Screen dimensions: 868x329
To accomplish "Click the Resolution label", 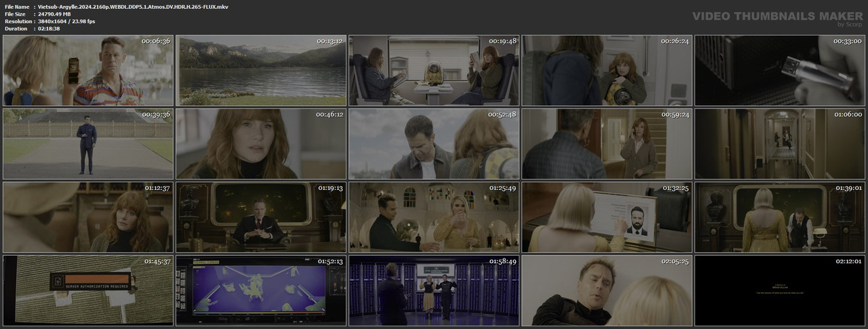I will pyautogui.click(x=18, y=21).
